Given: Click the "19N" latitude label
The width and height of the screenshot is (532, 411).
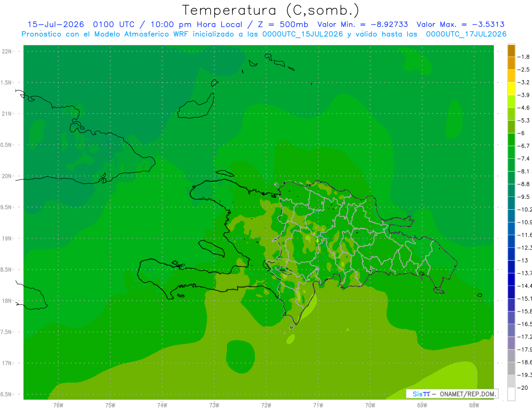Looking at the screenshot, I should [x=7, y=239].
